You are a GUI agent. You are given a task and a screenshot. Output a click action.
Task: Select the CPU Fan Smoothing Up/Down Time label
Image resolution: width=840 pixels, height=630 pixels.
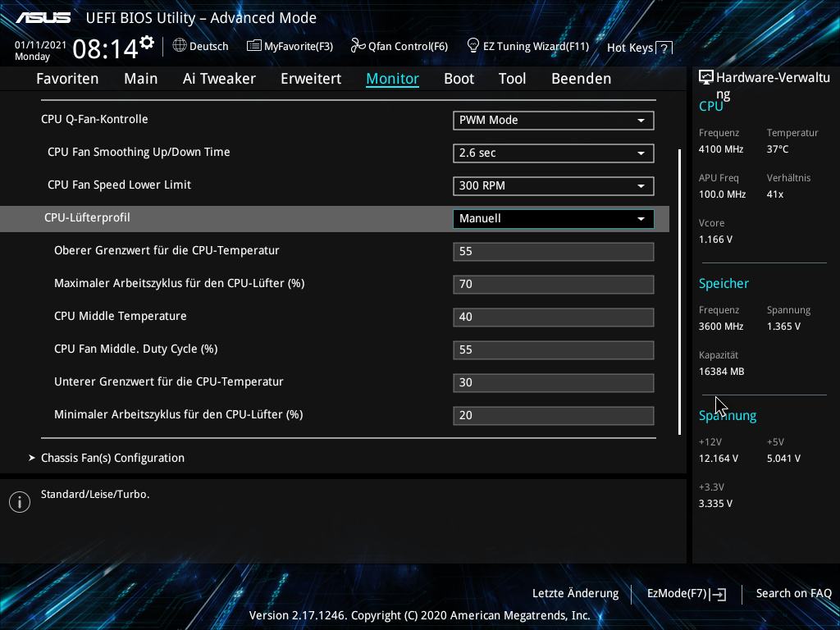139,152
